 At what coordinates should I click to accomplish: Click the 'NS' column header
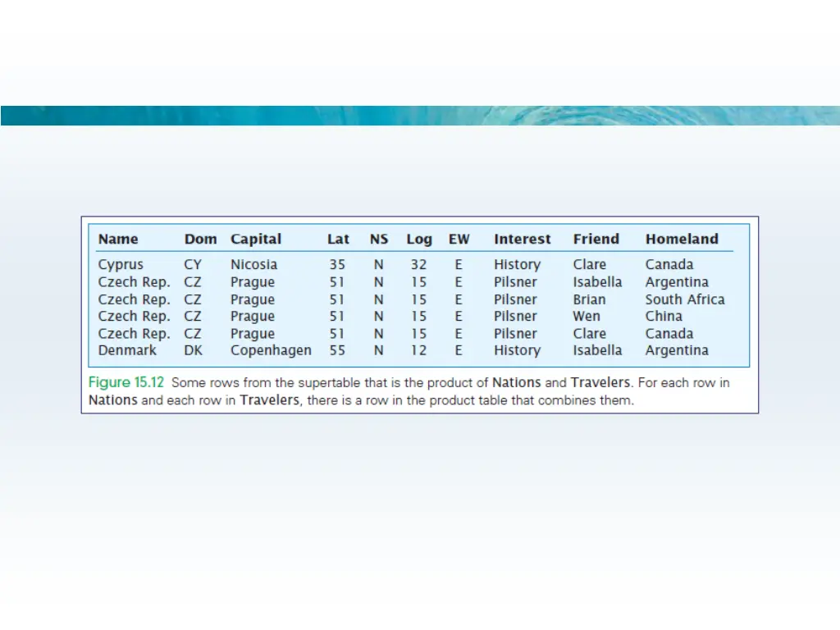click(379, 239)
